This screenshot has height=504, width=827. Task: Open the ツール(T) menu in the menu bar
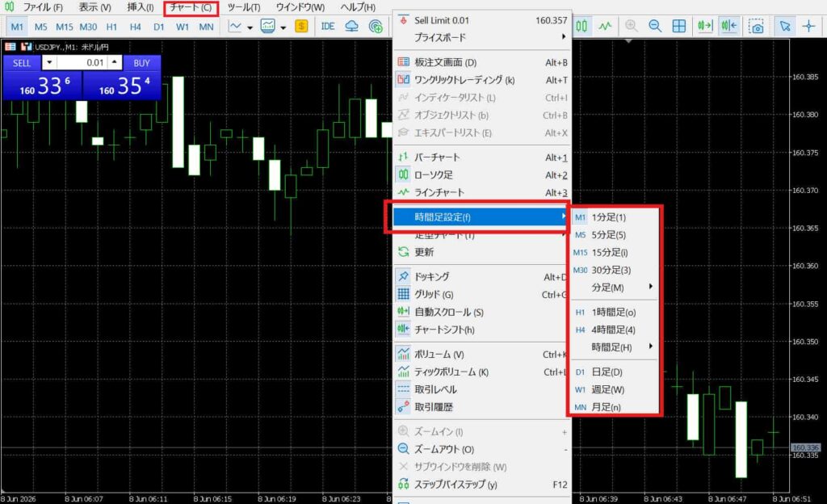(244, 7)
